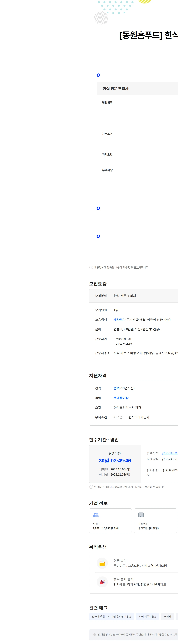Open the 잡코리아 즉시지원 application method link
178x644 pixels.
(170, 453)
